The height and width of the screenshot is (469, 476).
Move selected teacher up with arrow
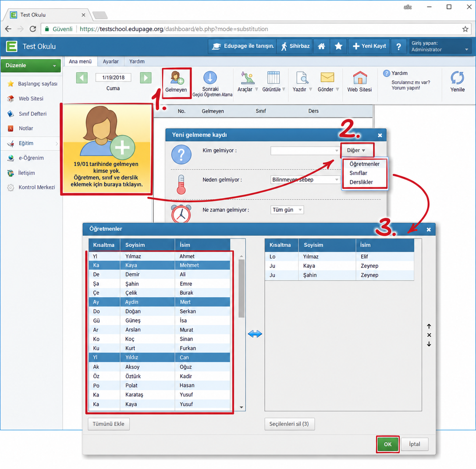click(x=429, y=326)
